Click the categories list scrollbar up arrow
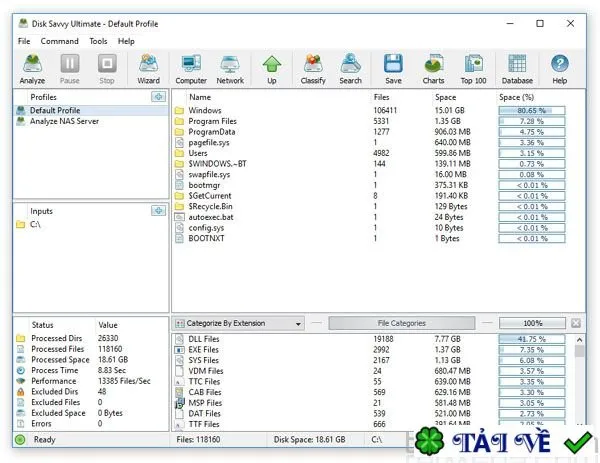 pos(579,340)
